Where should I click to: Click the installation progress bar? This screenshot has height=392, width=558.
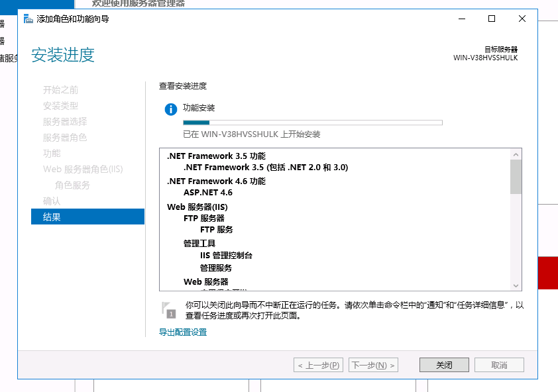tap(312, 122)
